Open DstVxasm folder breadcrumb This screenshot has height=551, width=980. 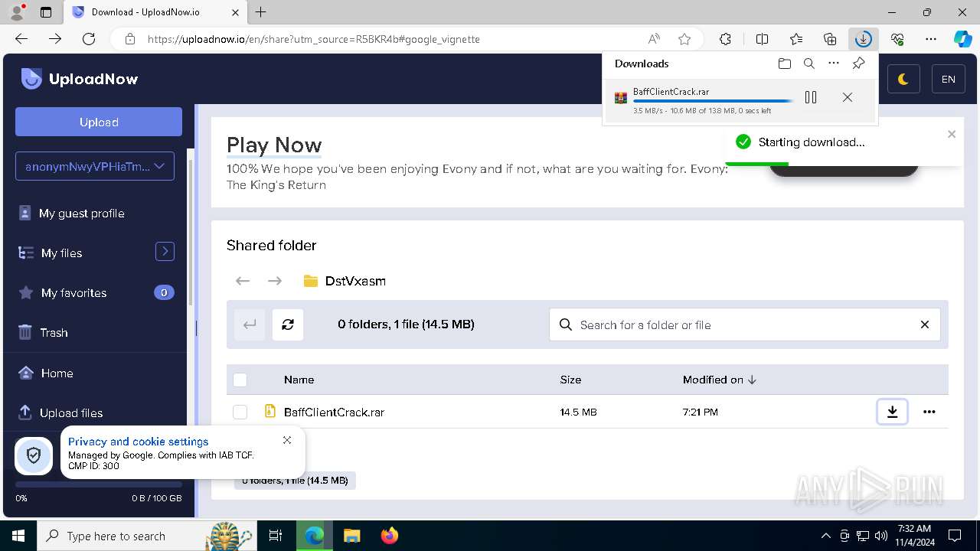pos(345,281)
